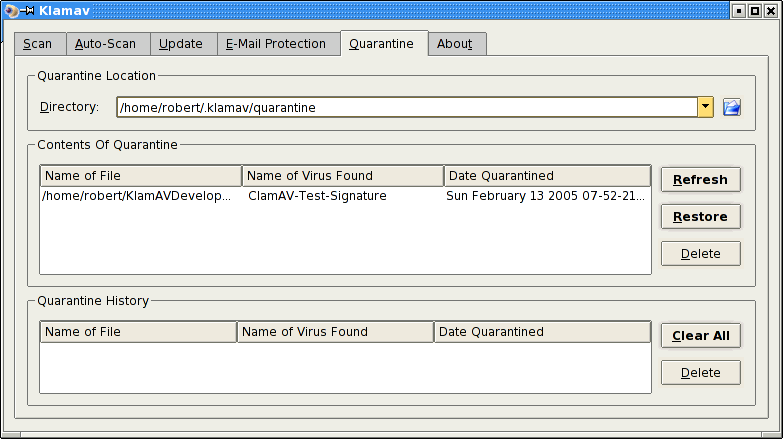Sort history by Name of Virus Found header

336,332
